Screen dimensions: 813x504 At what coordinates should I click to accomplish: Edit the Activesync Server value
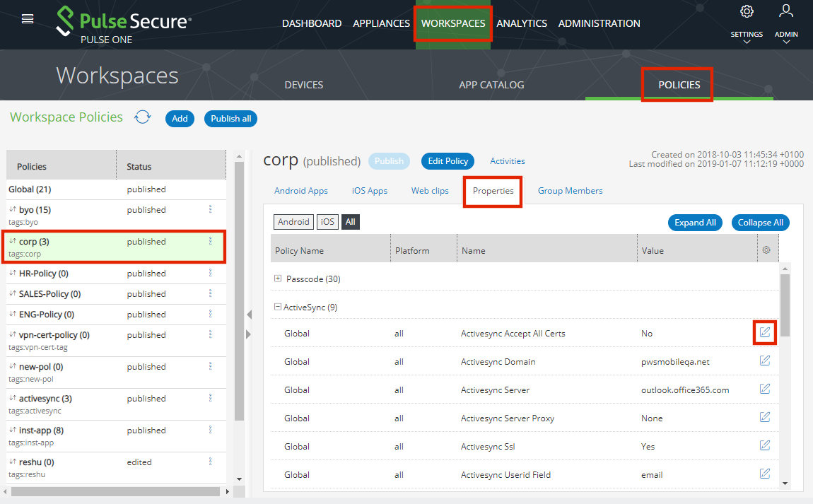764,389
